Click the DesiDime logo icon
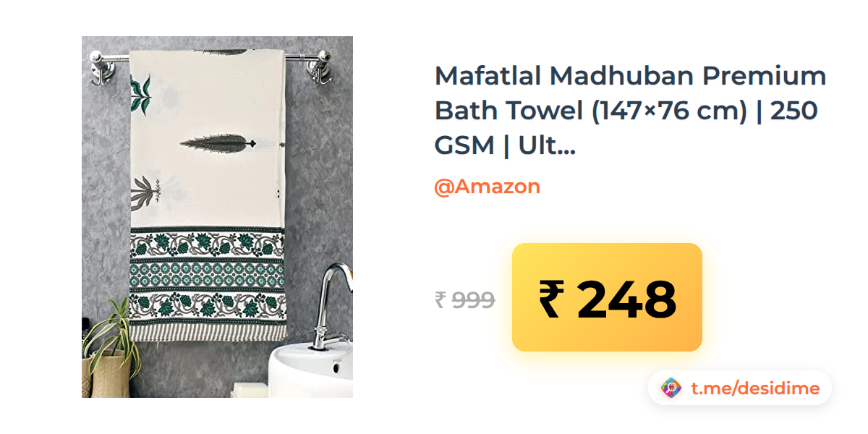This screenshot has height=434, width=868. coord(671,388)
